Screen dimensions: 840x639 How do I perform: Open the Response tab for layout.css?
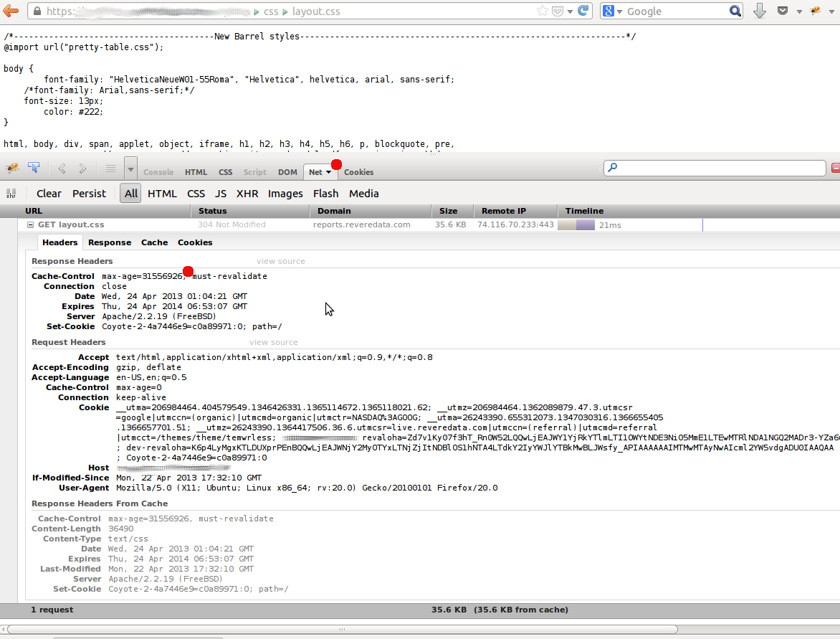(x=110, y=242)
